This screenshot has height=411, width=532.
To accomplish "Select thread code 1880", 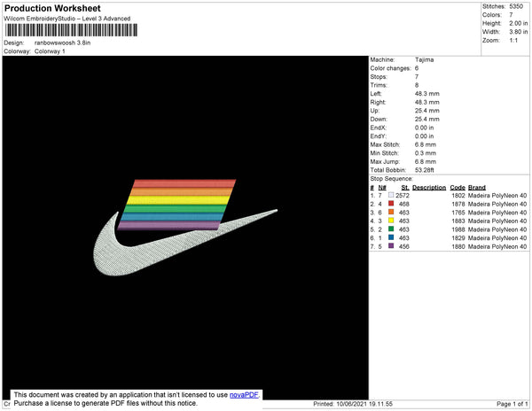I will coord(458,246).
